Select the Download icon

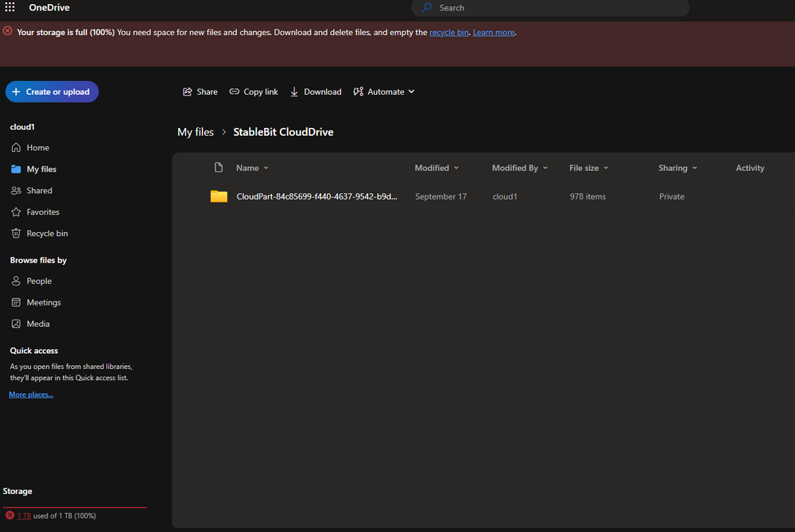click(x=293, y=91)
